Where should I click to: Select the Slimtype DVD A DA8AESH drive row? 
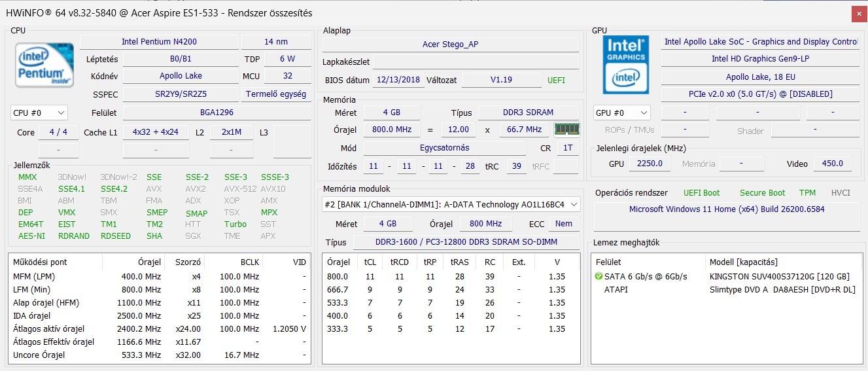pyautogui.click(x=725, y=289)
